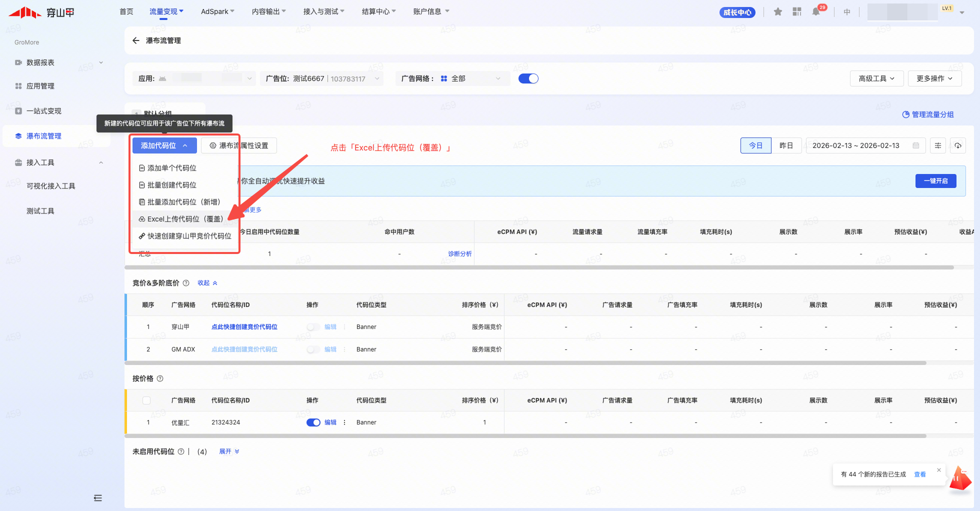Image resolution: width=980 pixels, height=511 pixels.
Task: Open more options for the 优量汇 row
Action: coord(344,422)
